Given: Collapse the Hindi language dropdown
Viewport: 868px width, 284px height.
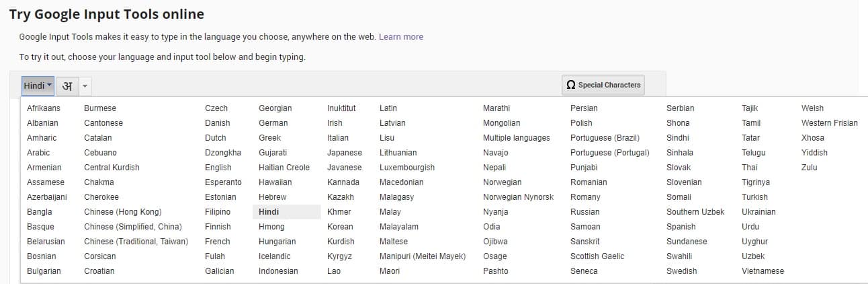Looking at the screenshot, I should 38,85.
